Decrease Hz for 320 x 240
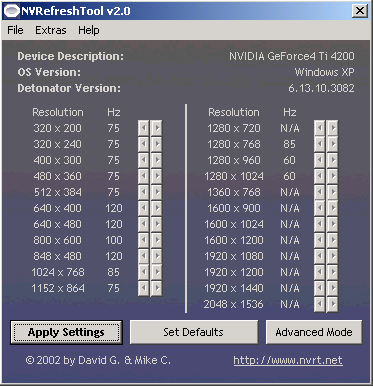This screenshot has width=373, height=388. coord(144,144)
